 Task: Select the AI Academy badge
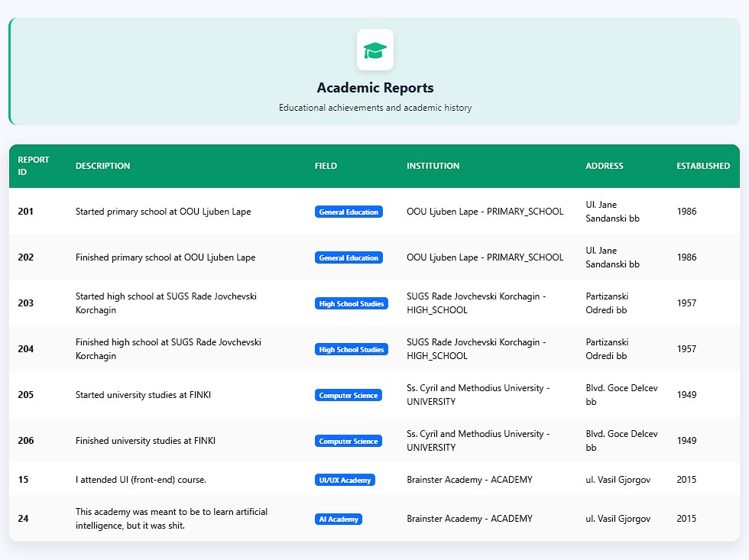(x=338, y=519)
